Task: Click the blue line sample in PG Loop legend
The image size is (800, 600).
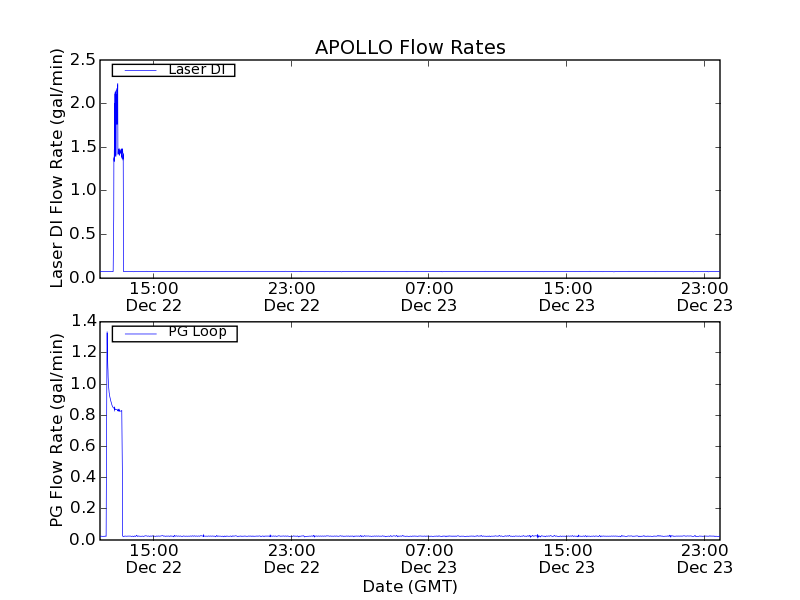Action: pos(140,334)
